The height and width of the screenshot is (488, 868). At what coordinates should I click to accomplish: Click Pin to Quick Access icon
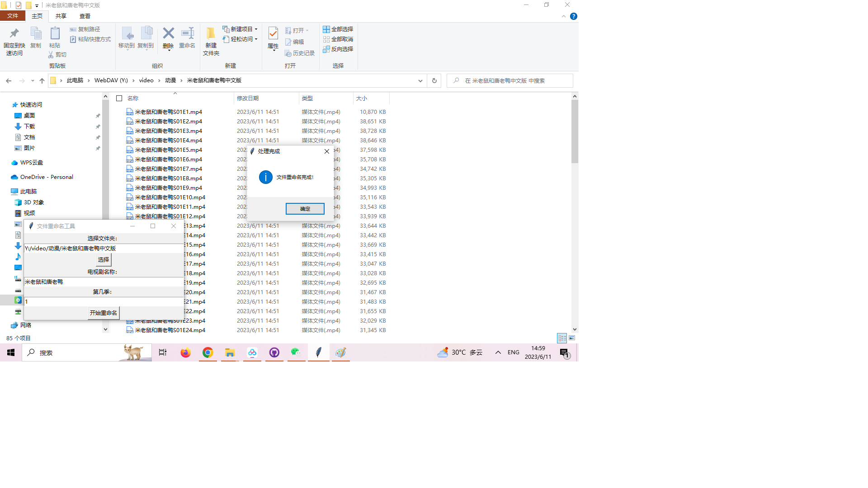pos(14,34)
